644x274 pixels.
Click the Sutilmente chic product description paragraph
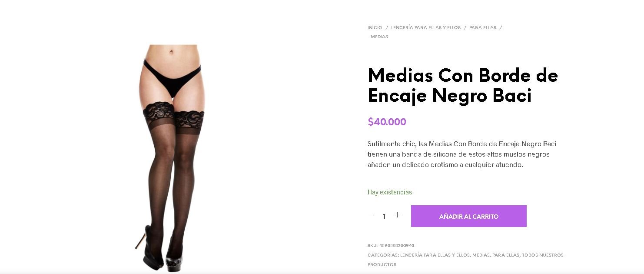[462, 154]
